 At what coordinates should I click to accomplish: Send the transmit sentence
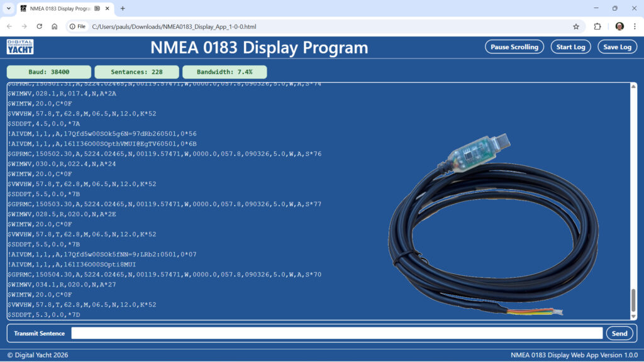[x=619, y=334]
